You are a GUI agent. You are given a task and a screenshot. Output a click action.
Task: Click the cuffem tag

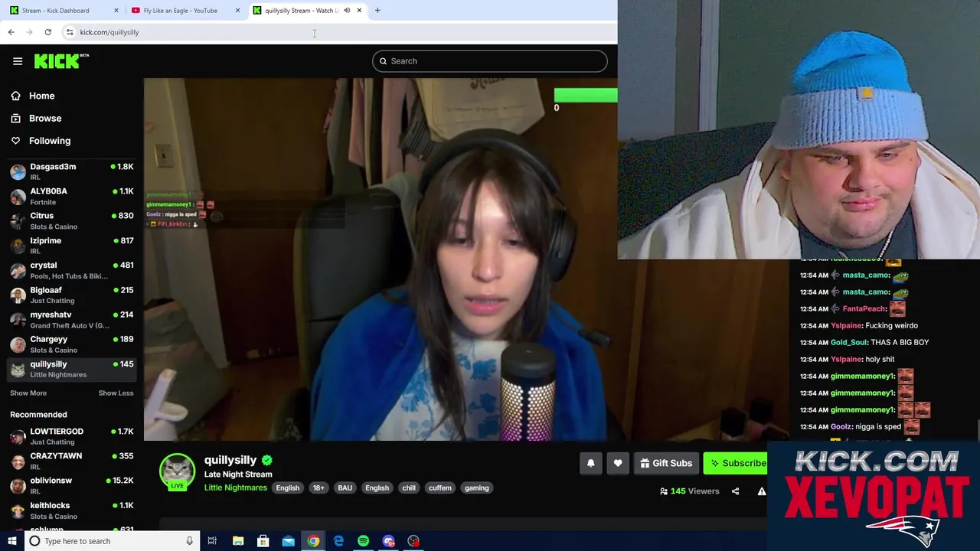(440, 487)
